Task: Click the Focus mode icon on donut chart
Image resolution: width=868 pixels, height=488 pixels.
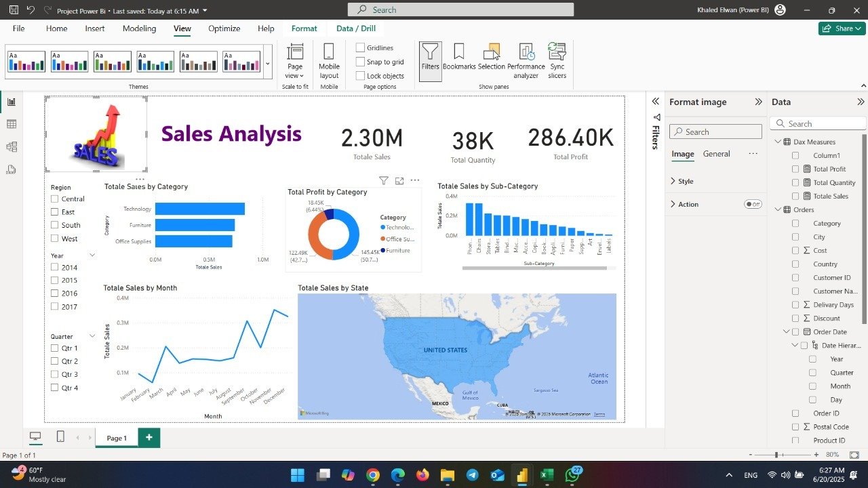Action: 399,181
